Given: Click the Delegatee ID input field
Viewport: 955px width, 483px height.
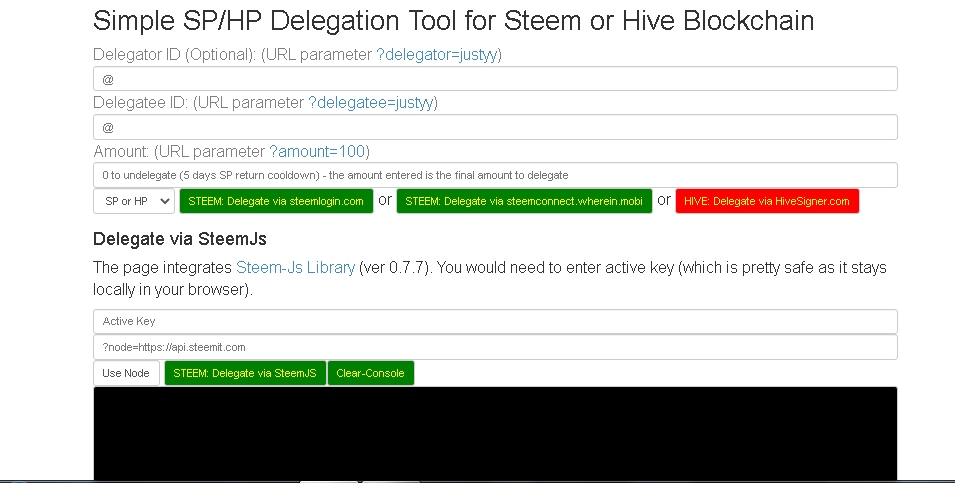Looking at the screenshot, I should click(495, 127).
